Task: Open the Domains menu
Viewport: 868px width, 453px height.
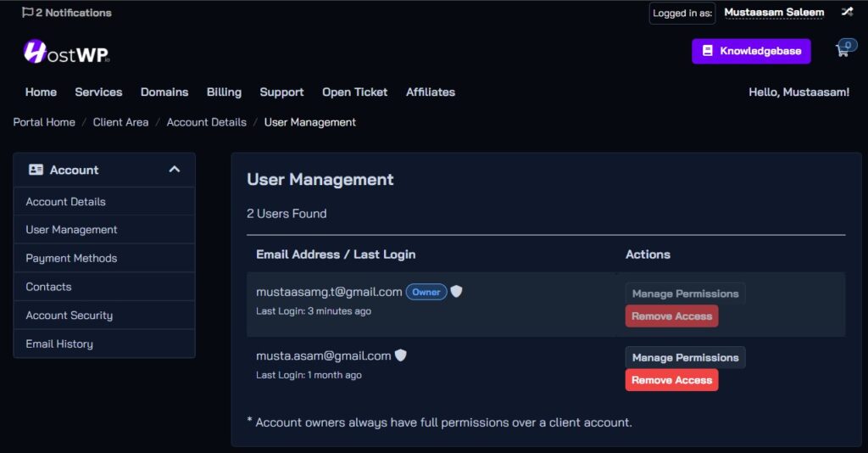Action: tap(164, 92)
